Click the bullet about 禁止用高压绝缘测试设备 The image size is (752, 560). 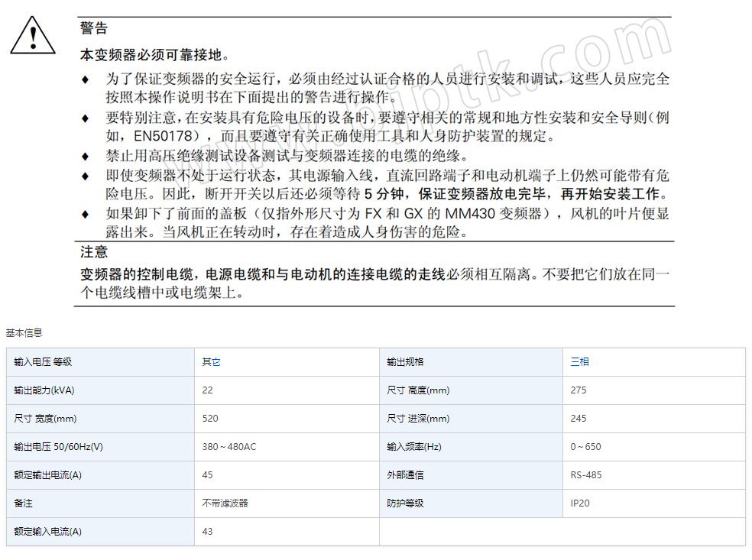(287, 156)
